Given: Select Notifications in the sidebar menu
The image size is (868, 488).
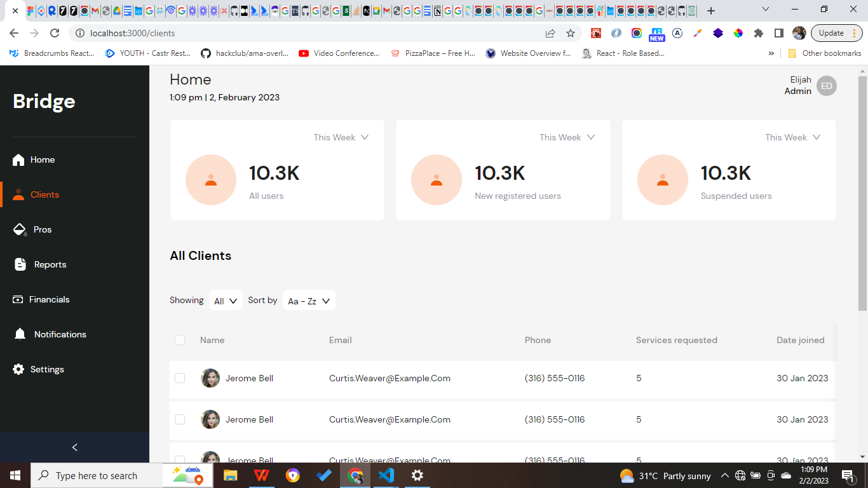Looking at the screenshot, I should click(x=60, y=334).
